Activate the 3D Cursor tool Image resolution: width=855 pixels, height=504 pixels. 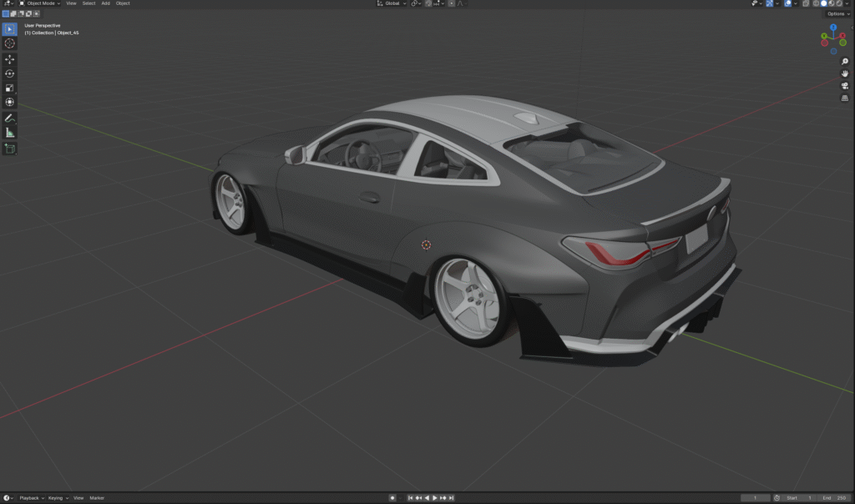coord(10,43)
